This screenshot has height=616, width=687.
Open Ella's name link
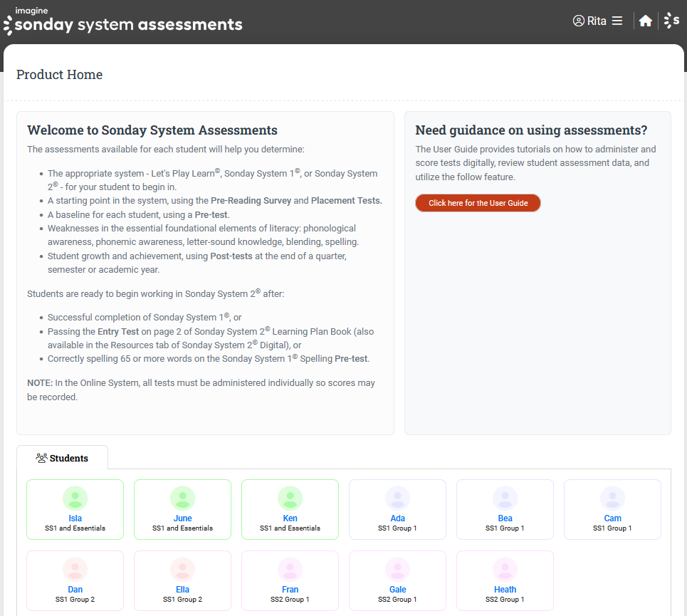coord(183,590)
